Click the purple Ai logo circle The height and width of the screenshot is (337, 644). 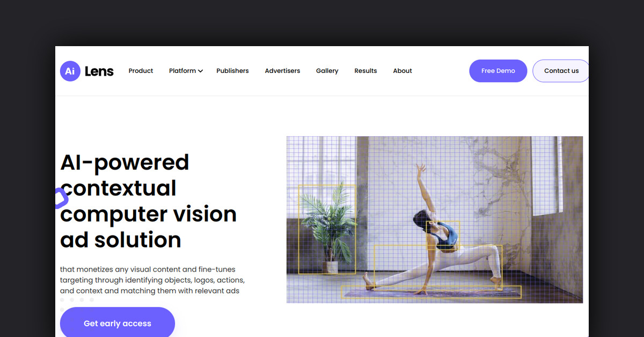[x=70, y=71]
